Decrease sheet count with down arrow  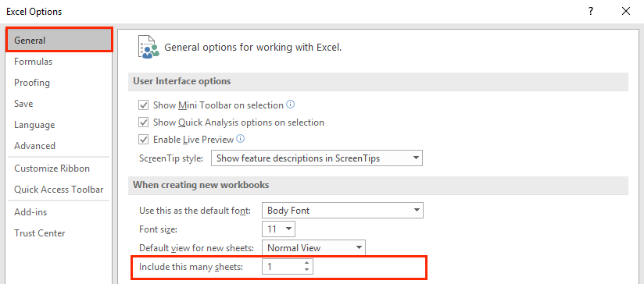[x=306, y=270]
